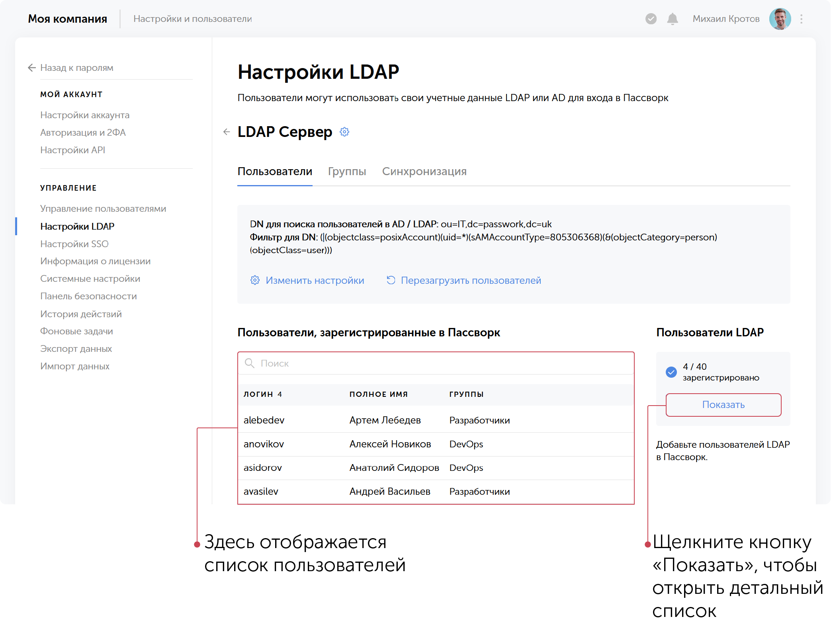Open the three-dot menu in the top bar
Viewport: 831px width, 644px height.
pyautogui.click(x=801, y=18)
